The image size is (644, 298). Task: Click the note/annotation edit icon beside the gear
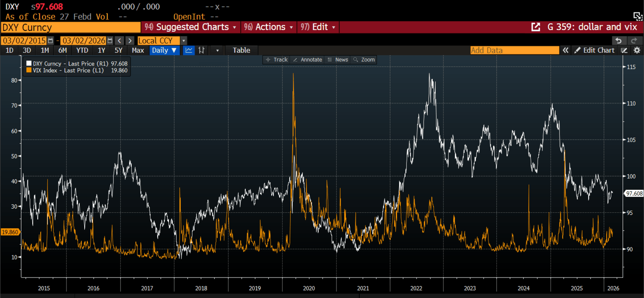(624, 50)
